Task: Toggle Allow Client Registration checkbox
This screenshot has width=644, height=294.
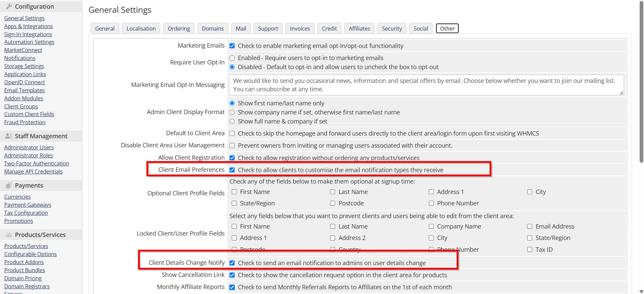Action: pos(232,158)
